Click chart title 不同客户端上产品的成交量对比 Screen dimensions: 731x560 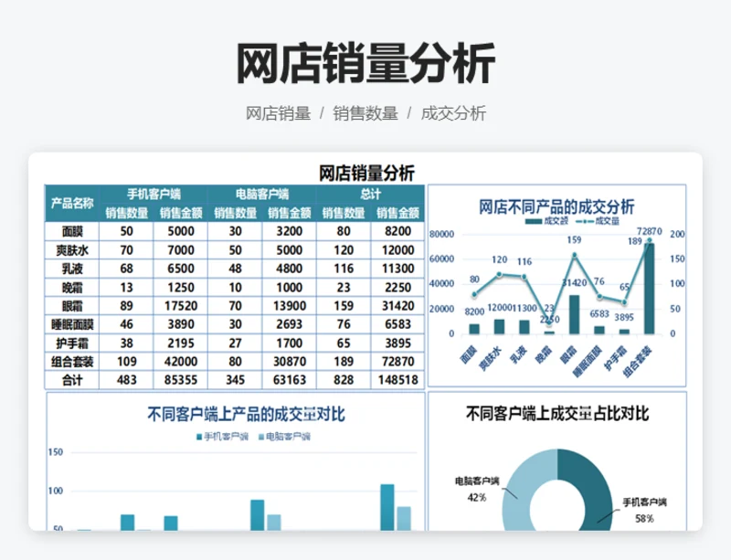(x=246, y=414)
